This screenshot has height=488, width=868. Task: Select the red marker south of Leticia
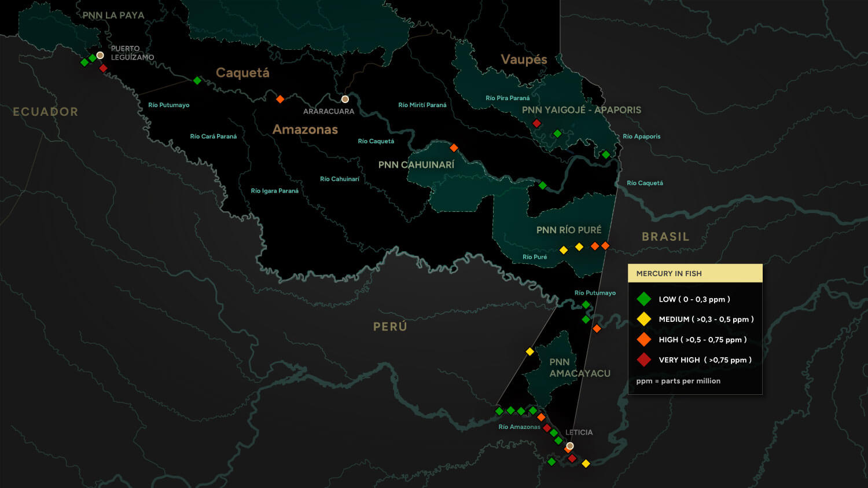pos(572,458)
